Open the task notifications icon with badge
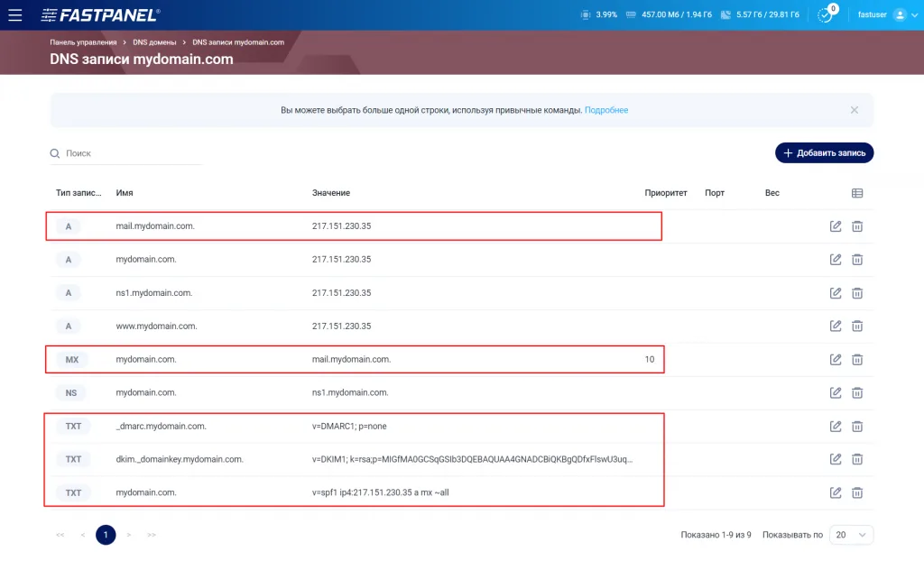The image size is (924, 561). point(827,14)
